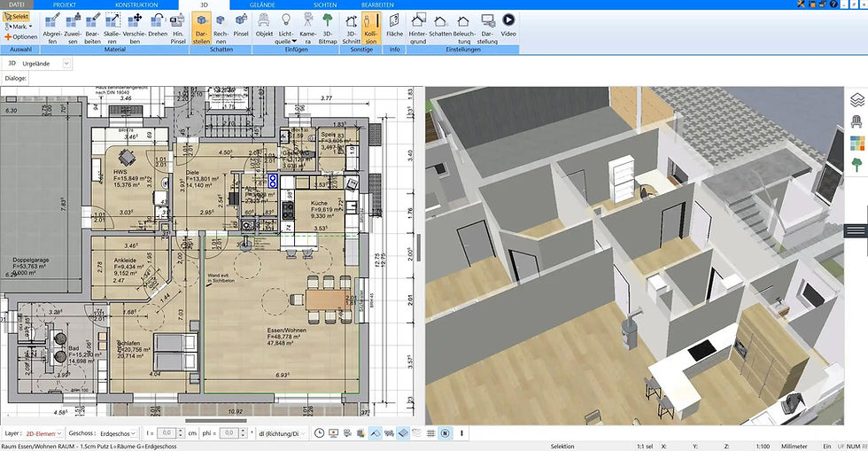The image size is (868, 451).
Task: Increase the phi value stepper
Action: tap(243, 431)
